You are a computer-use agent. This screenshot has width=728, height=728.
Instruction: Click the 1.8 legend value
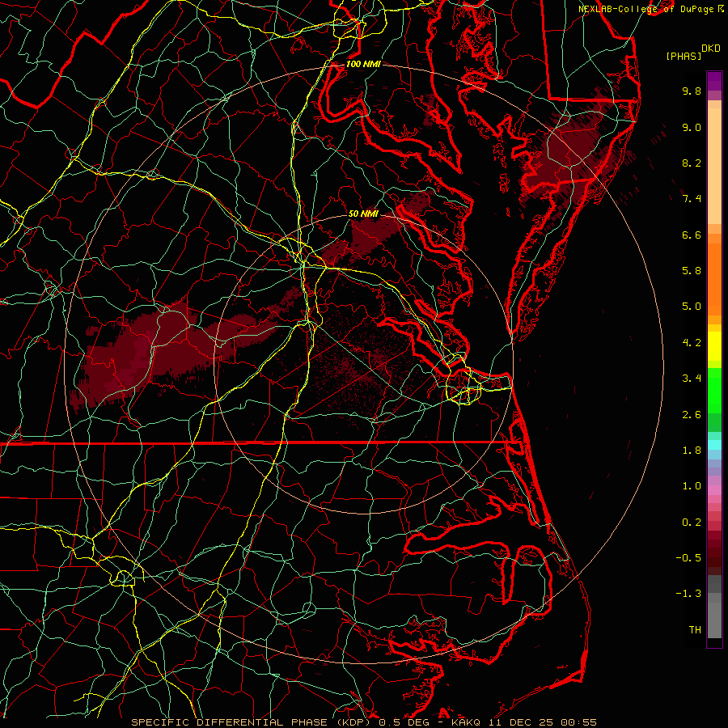(x=692, y=451)
